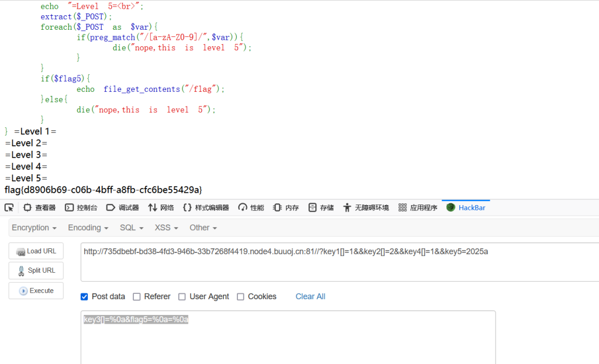Viewport: 599px width, 364px height.
Task: Tick the User Agent checkbox
Action: pyautogui.click(x=182, y=297)
